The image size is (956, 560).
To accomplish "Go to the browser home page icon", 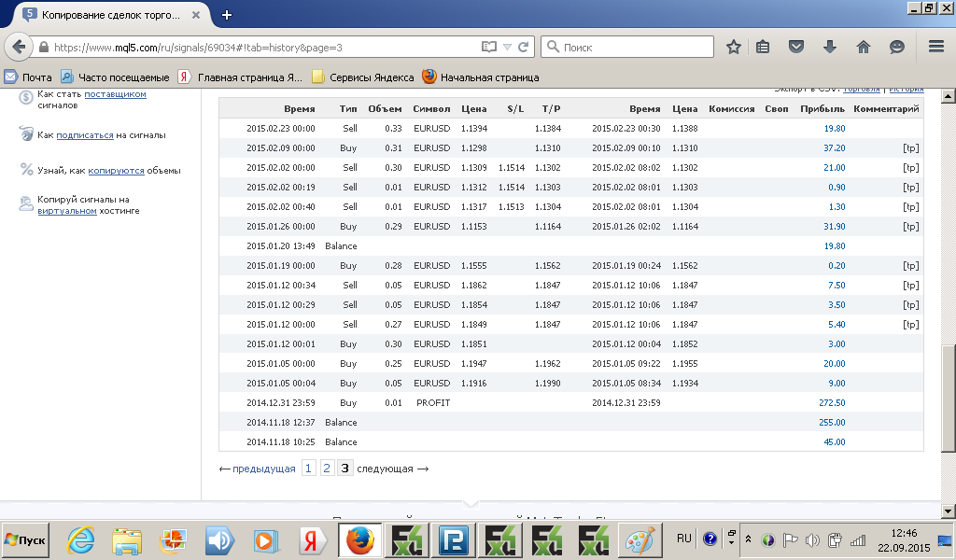I will click(x=864, y=47).
